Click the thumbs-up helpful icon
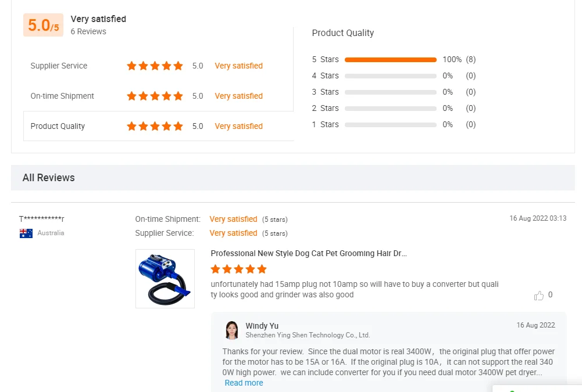The image size is (582, 392). click(538, 296)
